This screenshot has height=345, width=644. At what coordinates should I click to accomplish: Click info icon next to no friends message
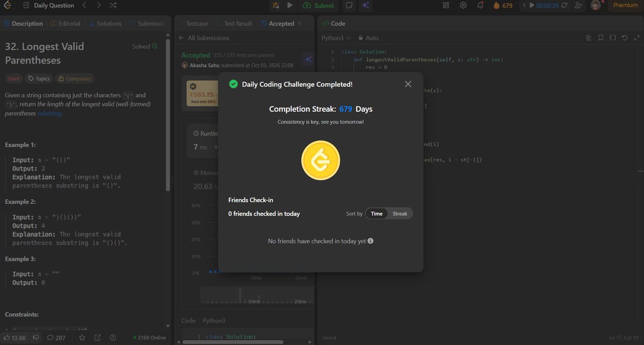coord(371,241)
